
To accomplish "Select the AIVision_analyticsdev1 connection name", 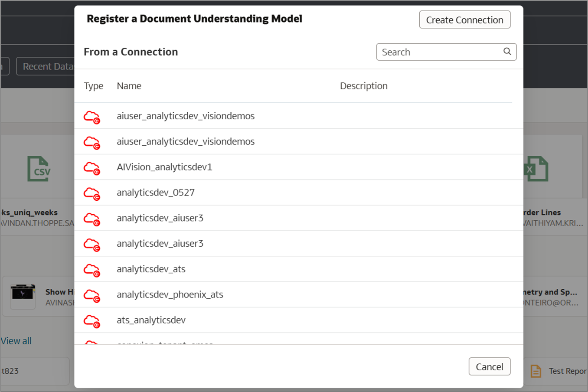I will click(164, 167).
